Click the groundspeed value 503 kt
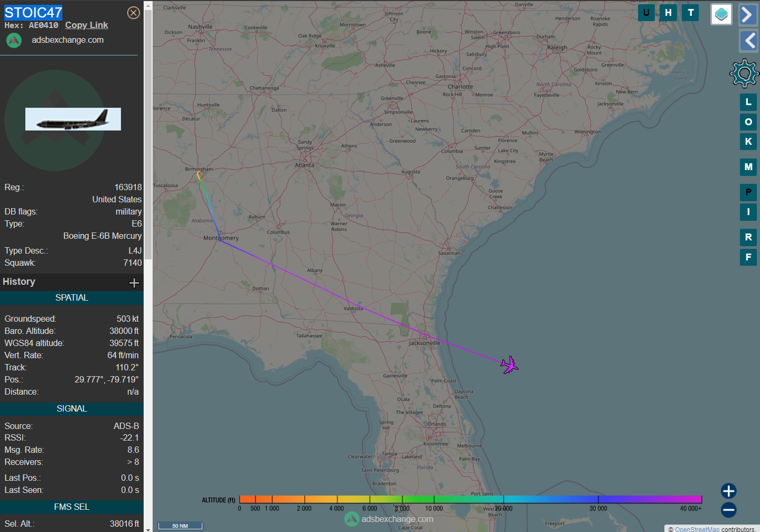The image size is (760, 532). (x=128, y=319)
